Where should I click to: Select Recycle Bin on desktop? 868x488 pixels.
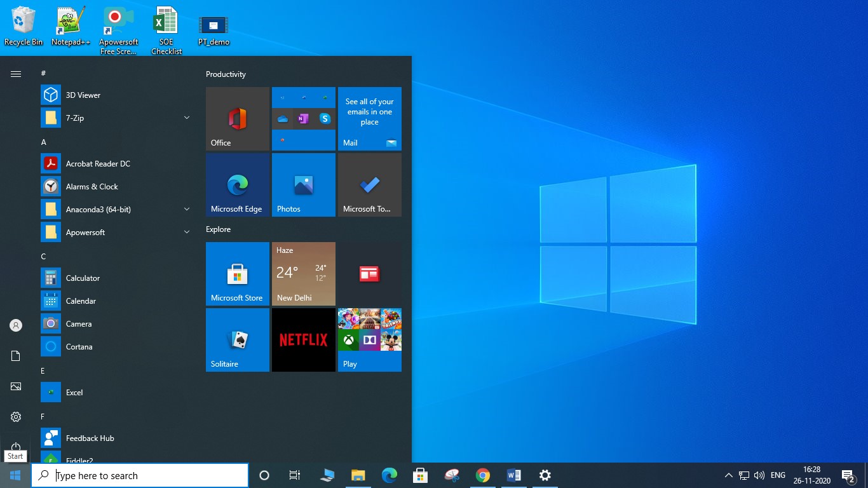click(x=24, y=27)
